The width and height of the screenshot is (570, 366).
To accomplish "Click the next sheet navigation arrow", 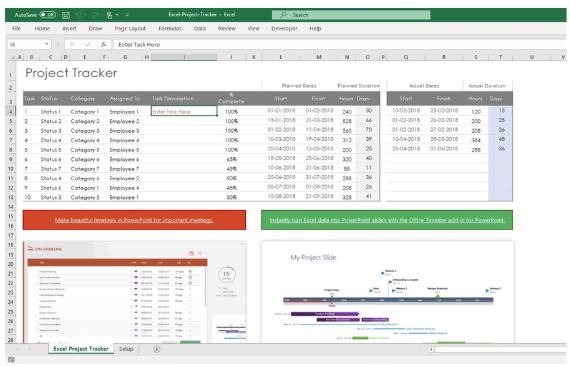I will [x=30, y=349].
